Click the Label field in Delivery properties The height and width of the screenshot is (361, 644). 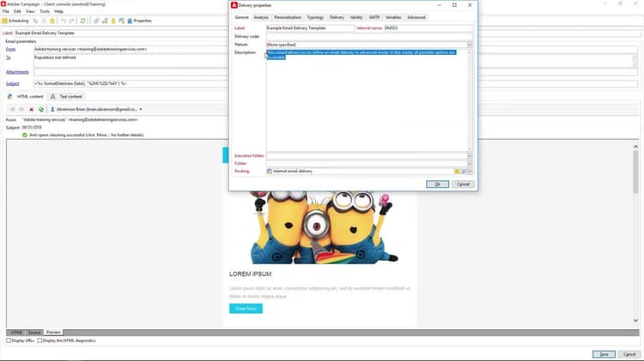pos(310,28)
